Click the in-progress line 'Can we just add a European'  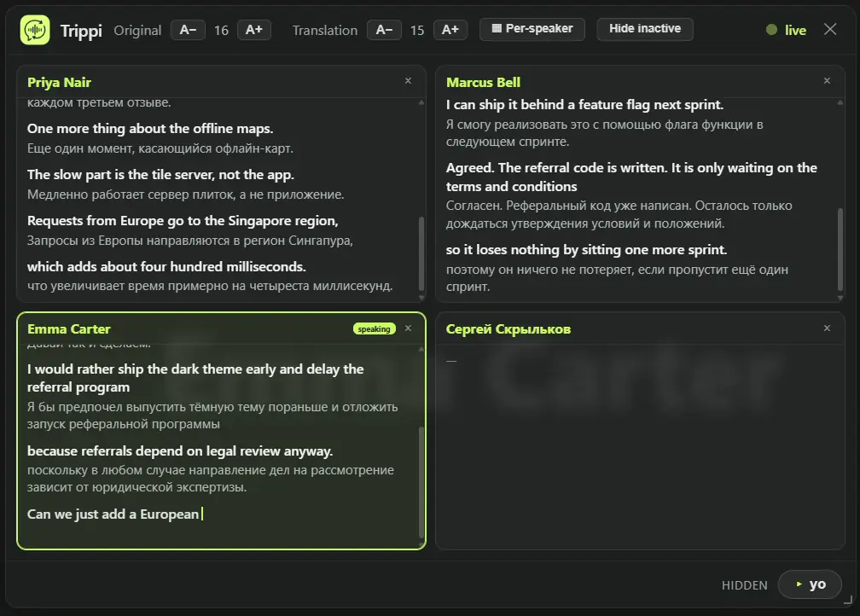click(113, 514)
